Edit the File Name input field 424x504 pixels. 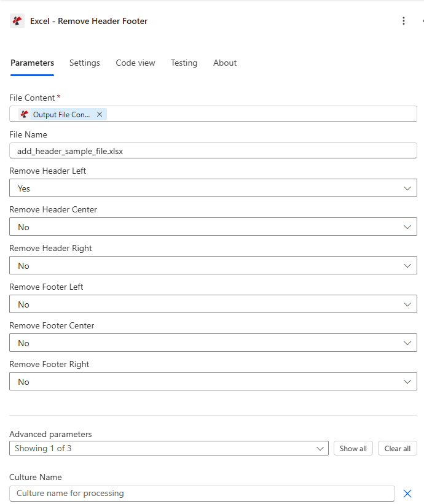tap(213, 151)
